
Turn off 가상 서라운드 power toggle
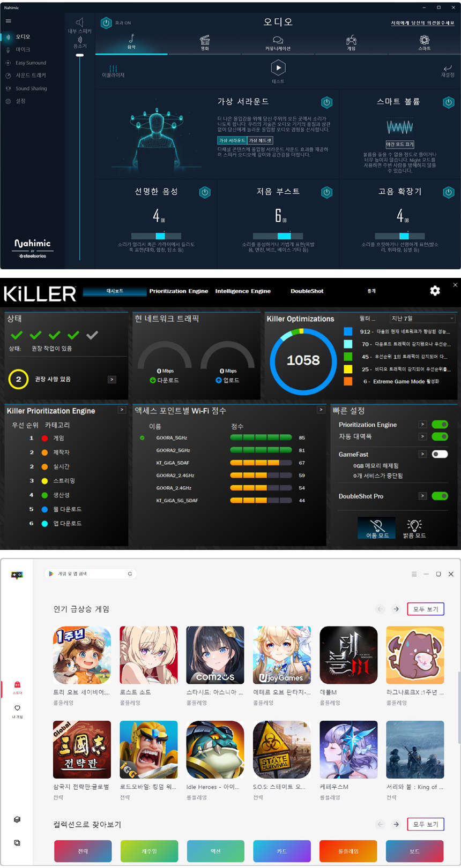[x=326, y=102]
